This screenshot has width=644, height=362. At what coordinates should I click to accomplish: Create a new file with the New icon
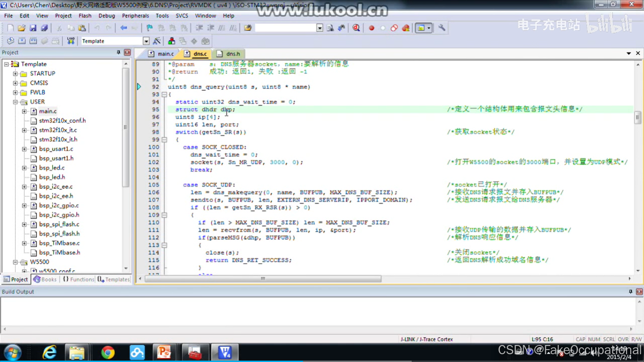point(11,28)
